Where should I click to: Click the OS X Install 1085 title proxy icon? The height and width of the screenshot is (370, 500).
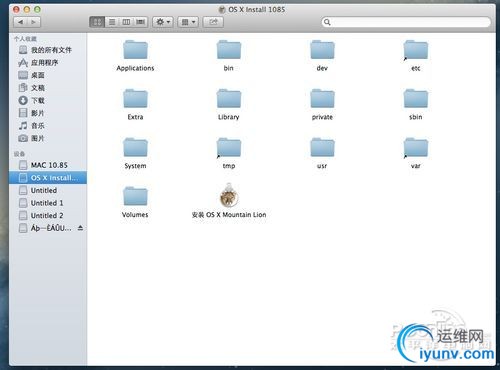(222, 10)
